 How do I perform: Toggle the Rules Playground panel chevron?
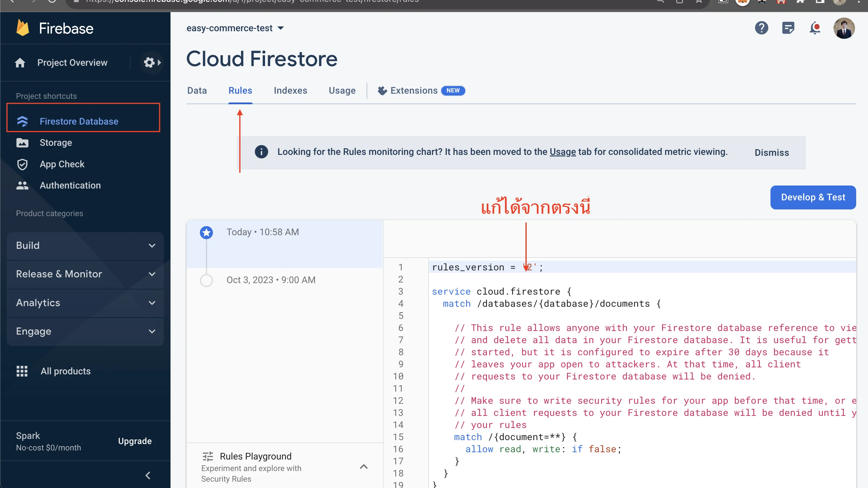[363, 467]
